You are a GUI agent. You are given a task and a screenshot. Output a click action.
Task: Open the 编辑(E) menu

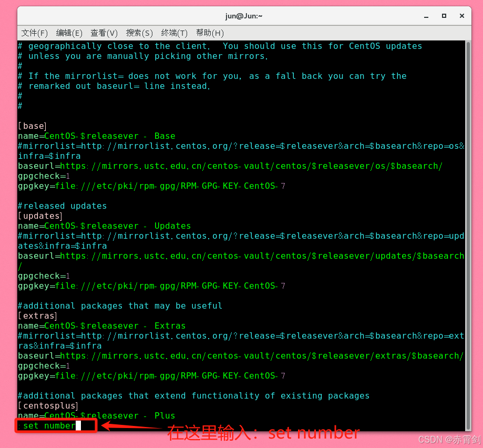pyautogui.click(x=69, y=33)
